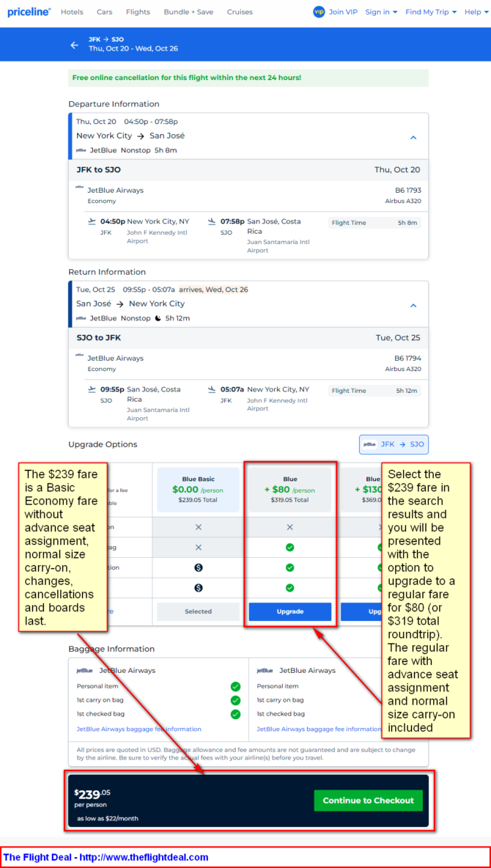Click landing icon beside 07:58p arrival
Image resolution: width=491 pixels, height=868 pixels.
(x=212, y=221)
